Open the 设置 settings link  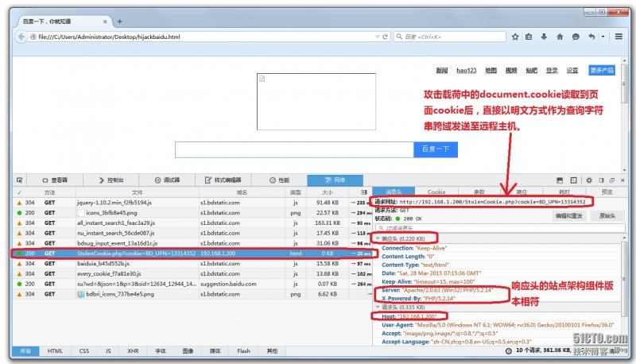572,71
